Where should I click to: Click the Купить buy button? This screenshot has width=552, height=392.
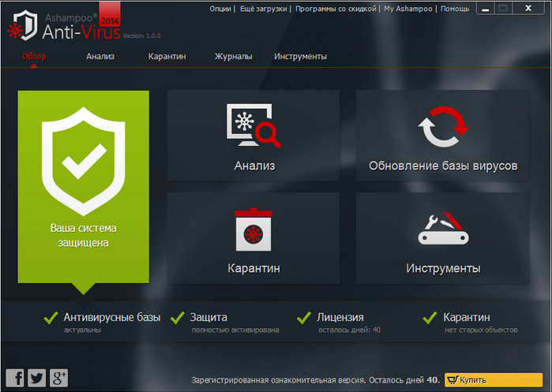tap(494, 380)
